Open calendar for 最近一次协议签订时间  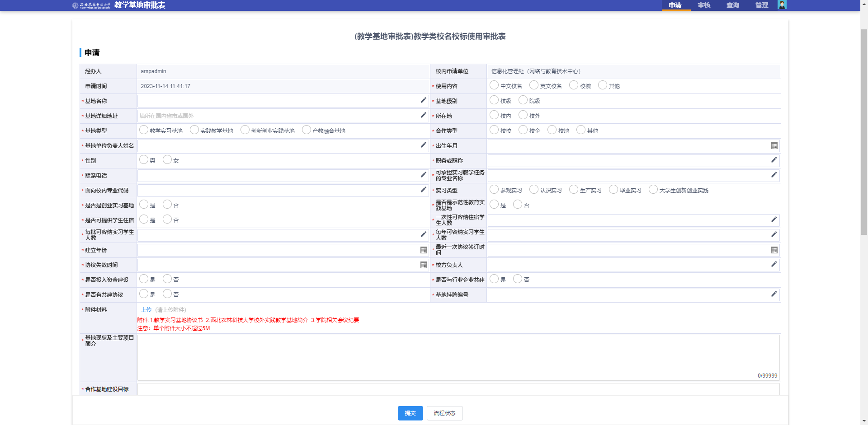774,250
